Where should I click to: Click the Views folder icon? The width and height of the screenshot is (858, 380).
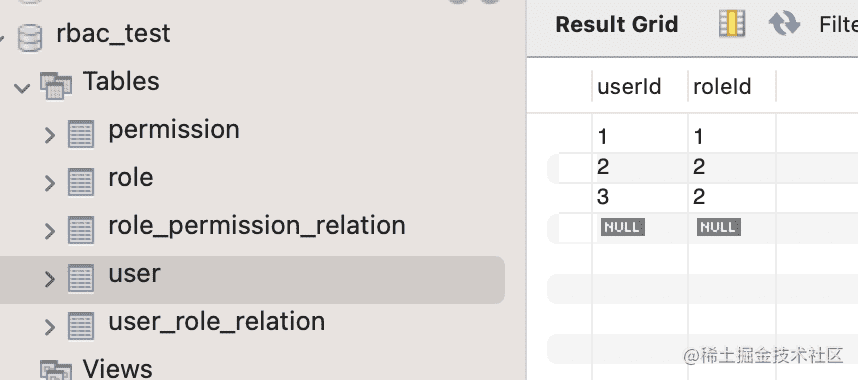(x=56, y=370)
